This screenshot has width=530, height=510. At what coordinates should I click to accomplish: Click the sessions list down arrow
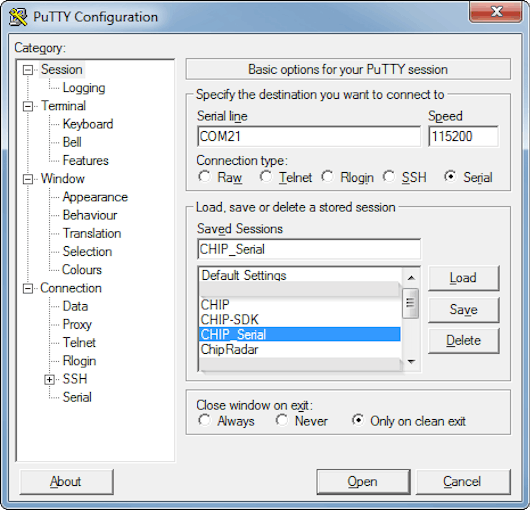point(411,362)
